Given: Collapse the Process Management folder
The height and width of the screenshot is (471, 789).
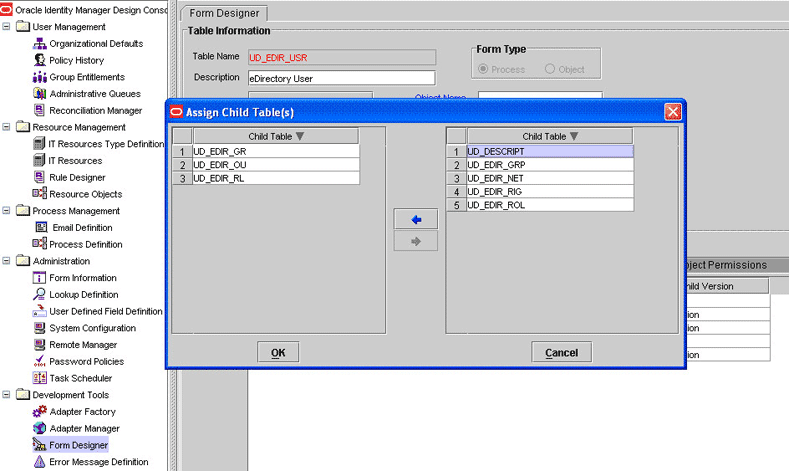Looking at the screenshot, I should tap(6, 210).
